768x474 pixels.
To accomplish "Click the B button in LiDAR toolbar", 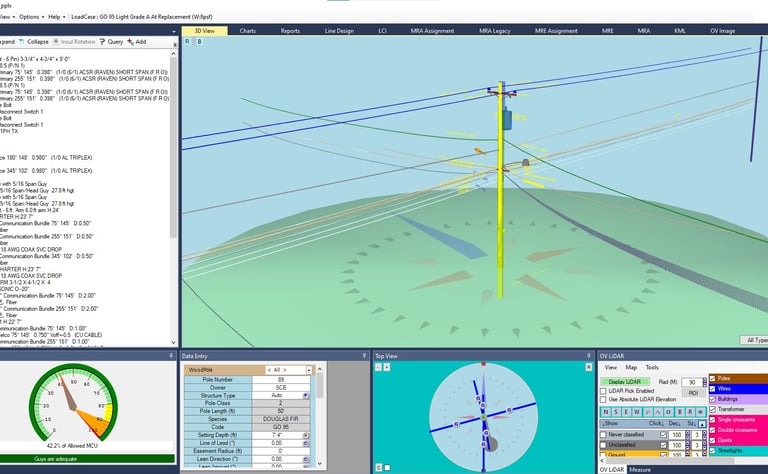I will tap(679, 412).
